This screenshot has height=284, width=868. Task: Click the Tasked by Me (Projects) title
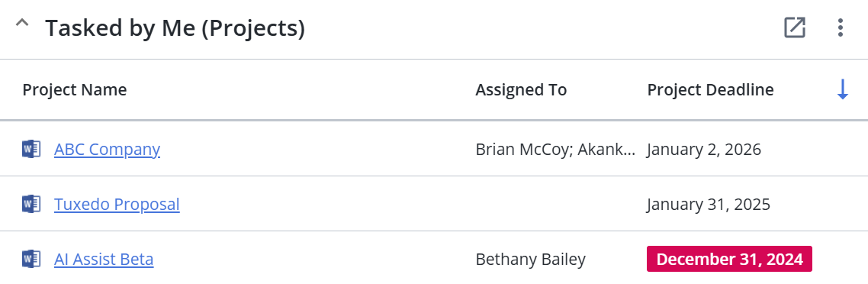(x=175, y=27)
